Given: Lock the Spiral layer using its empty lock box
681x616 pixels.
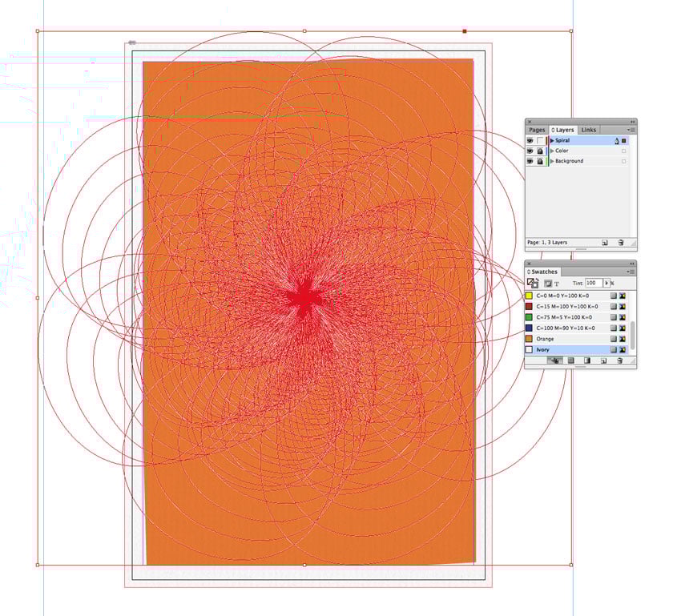Looking at the screenshot, I should [x=540, y=141].
